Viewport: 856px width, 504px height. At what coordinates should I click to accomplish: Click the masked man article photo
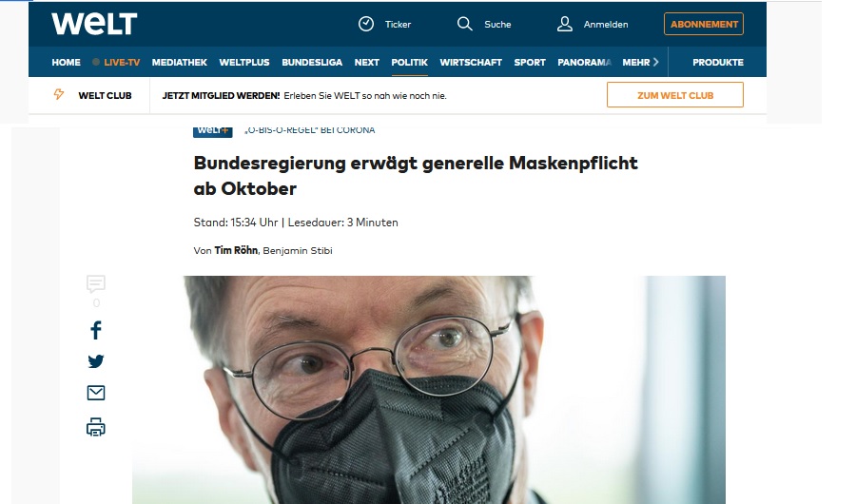click(429, 390)
